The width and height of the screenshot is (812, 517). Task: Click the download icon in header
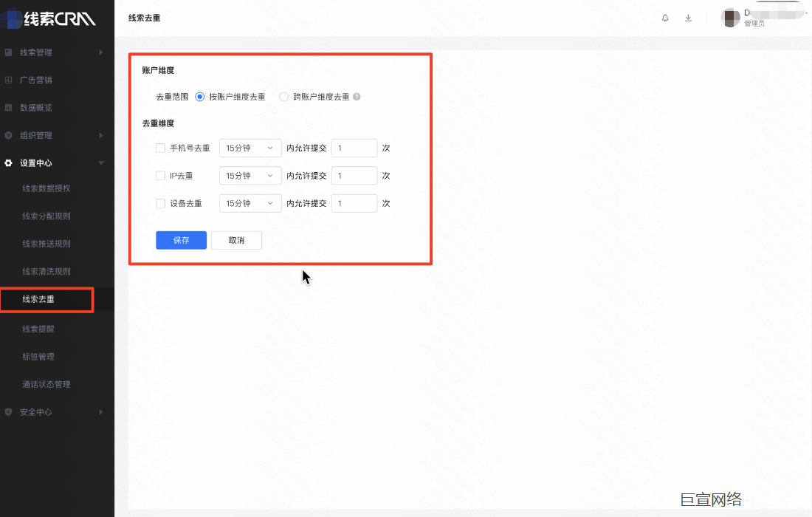(x=688, y=18)
